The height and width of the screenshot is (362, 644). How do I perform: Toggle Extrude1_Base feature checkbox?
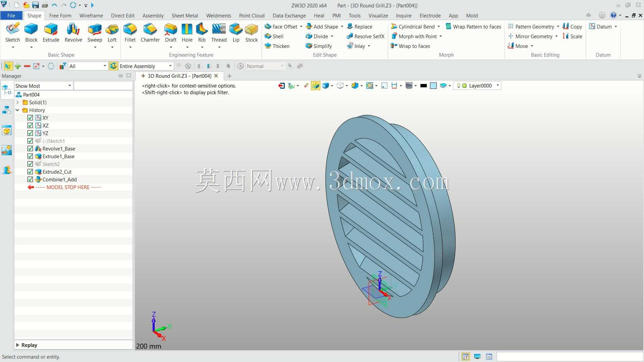(x=30, y=156)
